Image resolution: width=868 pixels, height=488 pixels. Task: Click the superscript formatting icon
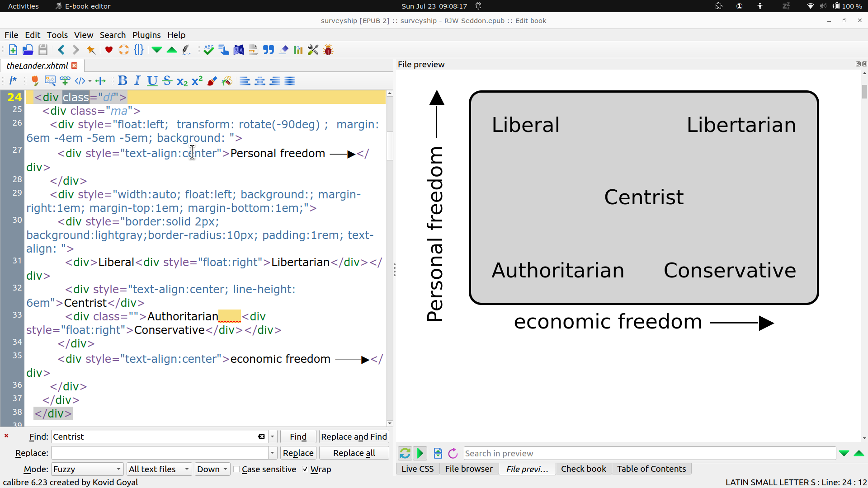pyautogui.click(x=197, y=81)
